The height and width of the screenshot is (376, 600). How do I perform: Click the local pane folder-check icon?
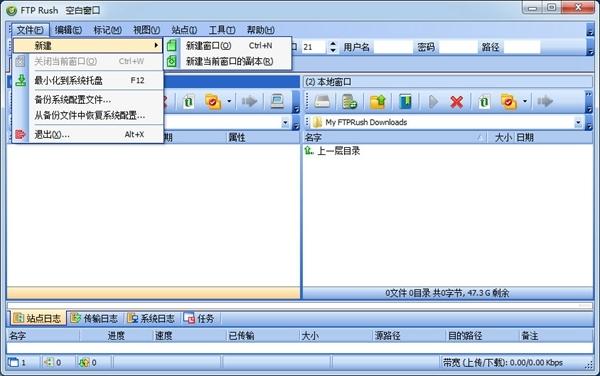point(509,101)
